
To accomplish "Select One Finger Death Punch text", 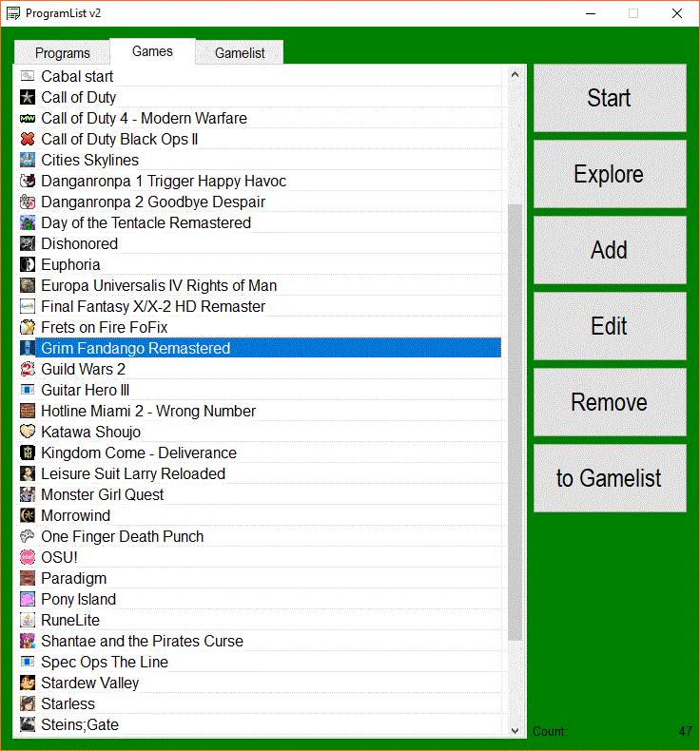I will click(x=122, y=536).
